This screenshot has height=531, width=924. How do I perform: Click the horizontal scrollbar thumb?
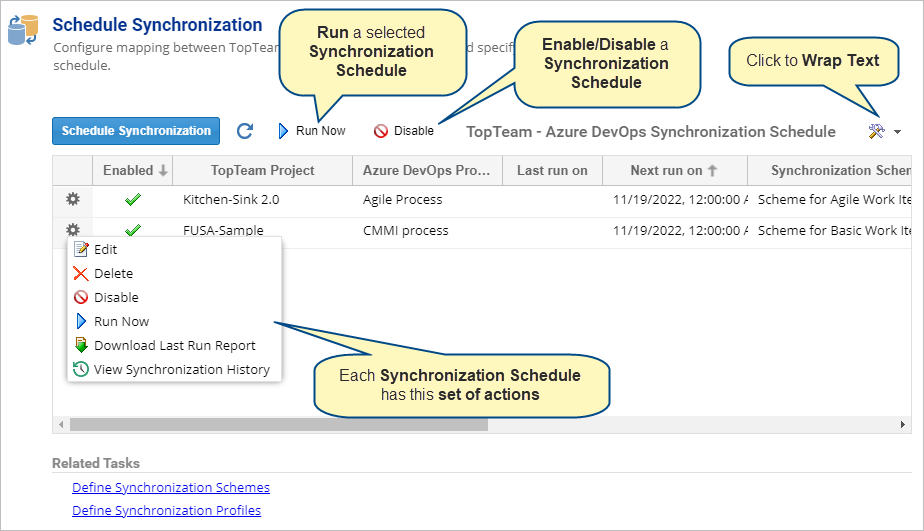279,424
